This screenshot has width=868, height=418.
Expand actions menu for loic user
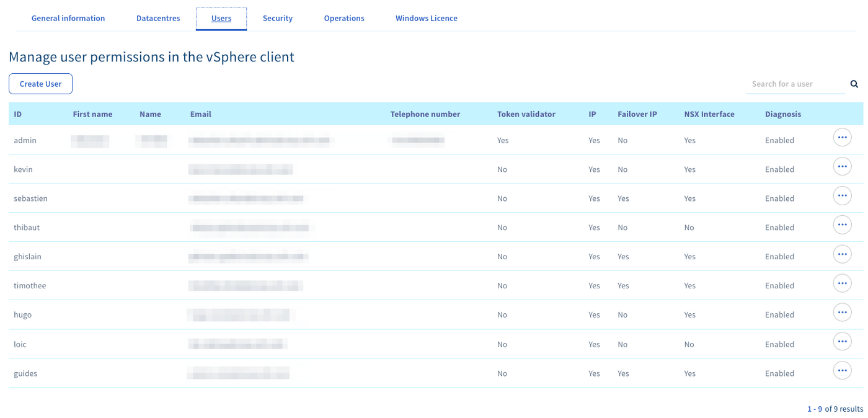pyautogui.click(x=842, y=342)
